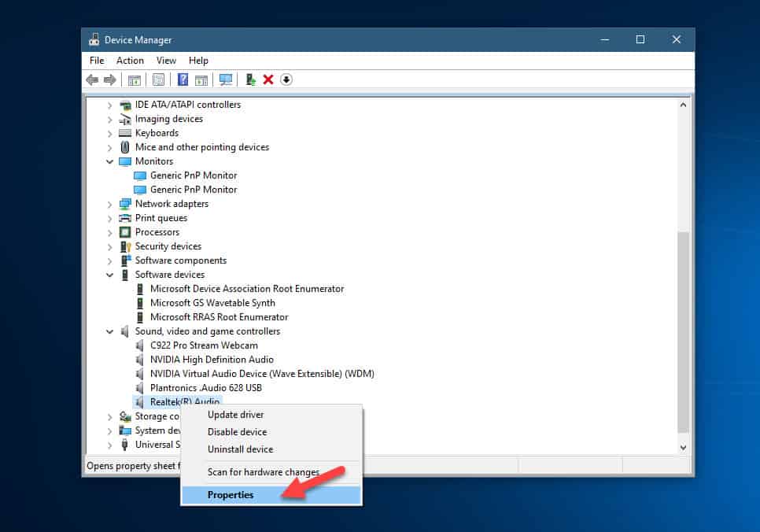Select C922 Pro Stream Webcam

(204, 345)
